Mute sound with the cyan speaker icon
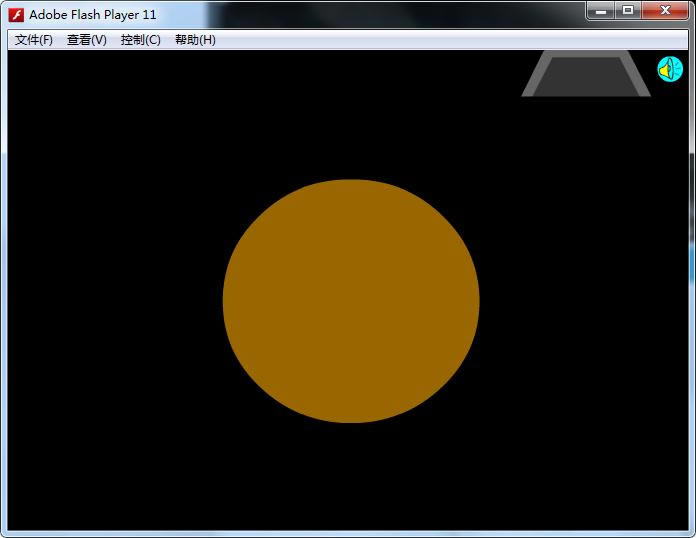 click(669, 69)
